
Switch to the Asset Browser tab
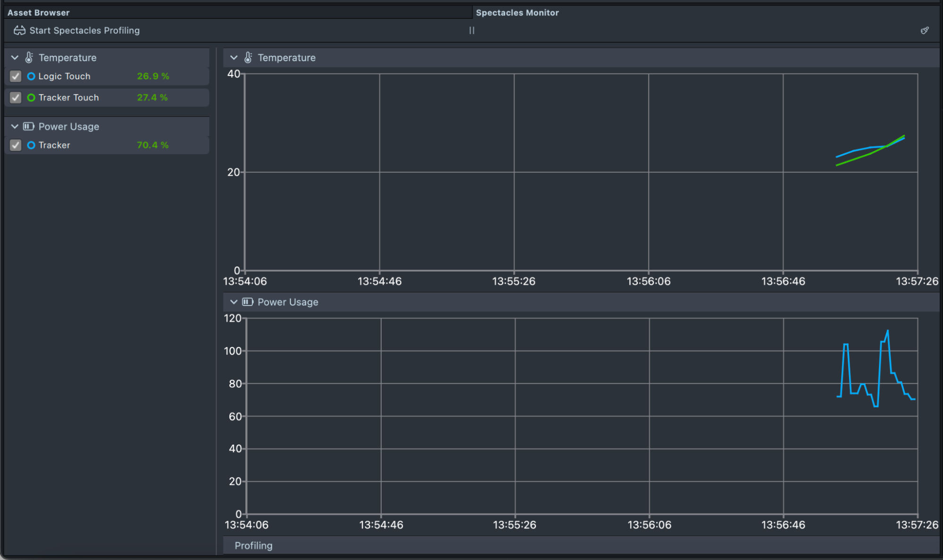point(39,13)
